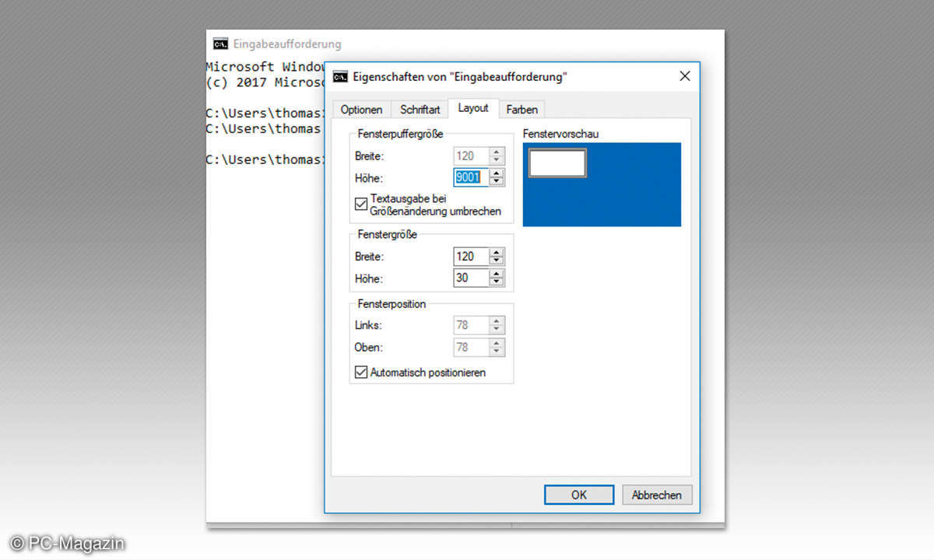
Task: Increase Fenstergröße Höhe with up arrow
Action: tap(497, 274)
